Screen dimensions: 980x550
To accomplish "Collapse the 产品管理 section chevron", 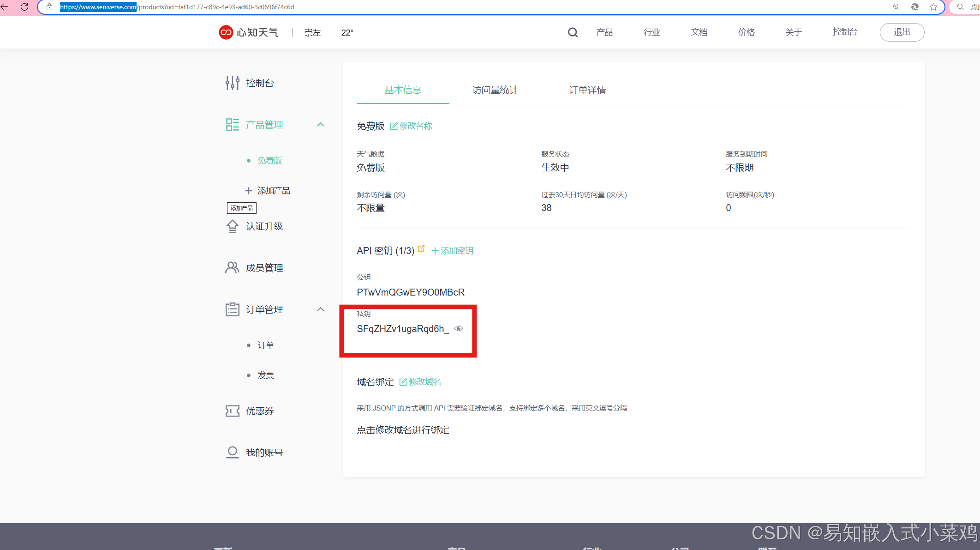I will pos(321,124).
